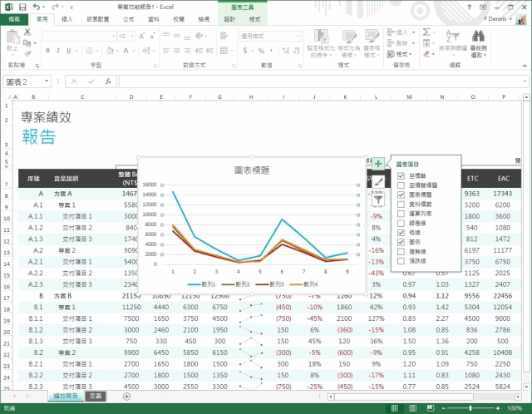Switch to the 插入 (Insert) ribbon tab
This screenshot has height=414, width=532.
[x=66, y=19]
